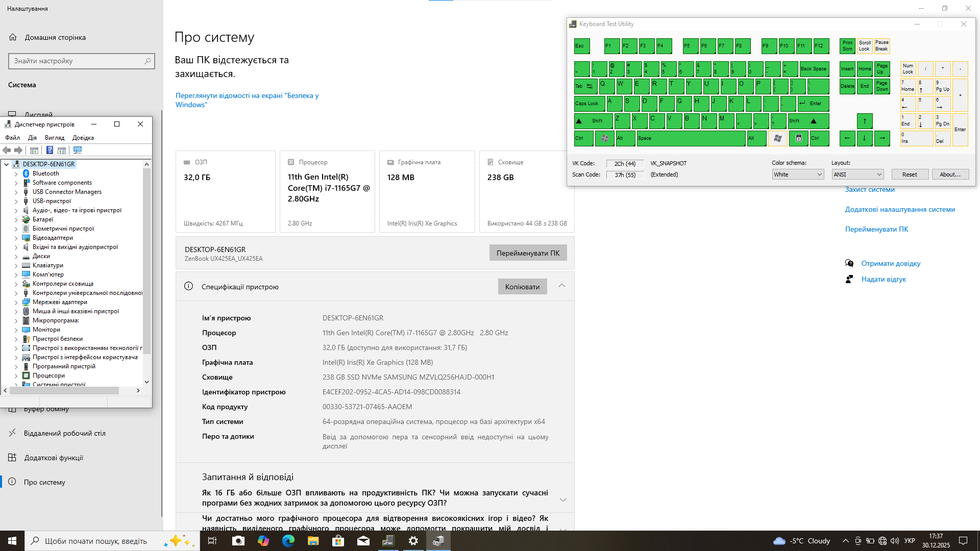The image size is (980, 551).
Task: Click the horizontal scrollbar in Device Manager
Action: [x=64, y=390]
